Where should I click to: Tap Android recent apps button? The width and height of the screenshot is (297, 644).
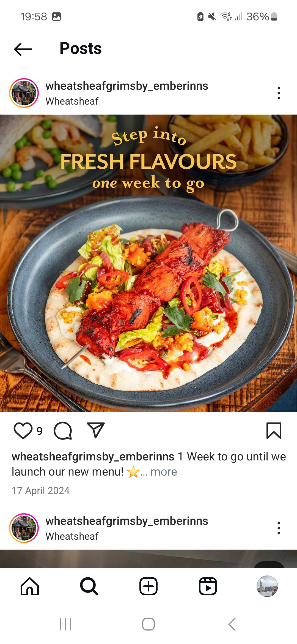click(65, 624)
